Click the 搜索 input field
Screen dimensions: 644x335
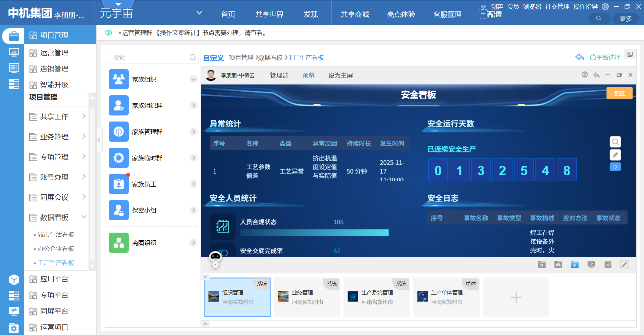[x=150, y=58]
